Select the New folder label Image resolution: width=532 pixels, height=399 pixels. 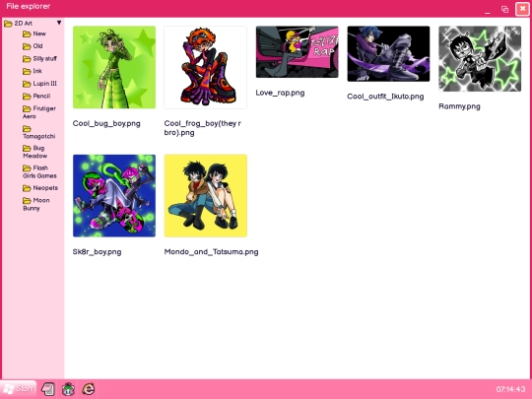click(x=39, y=33)
